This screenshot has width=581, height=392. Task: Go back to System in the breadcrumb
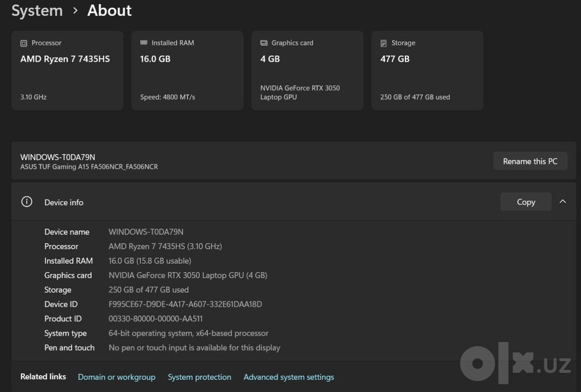37,11
